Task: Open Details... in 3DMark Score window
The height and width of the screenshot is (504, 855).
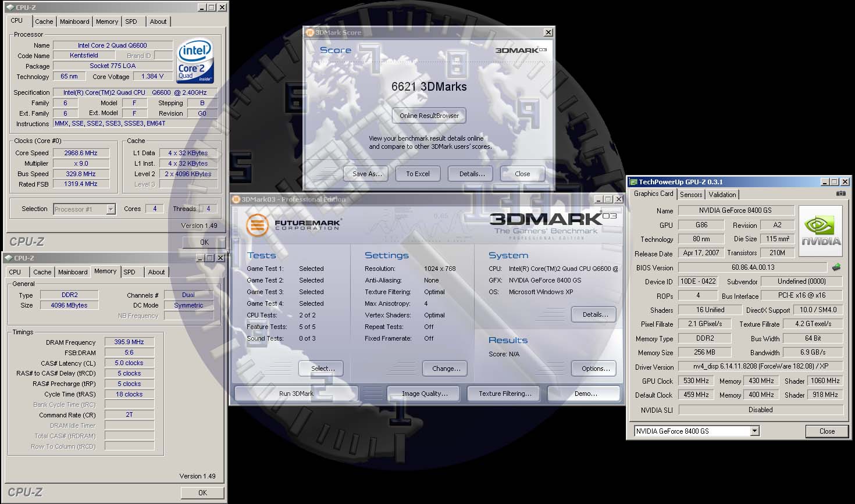Action: tap(472, 174)
